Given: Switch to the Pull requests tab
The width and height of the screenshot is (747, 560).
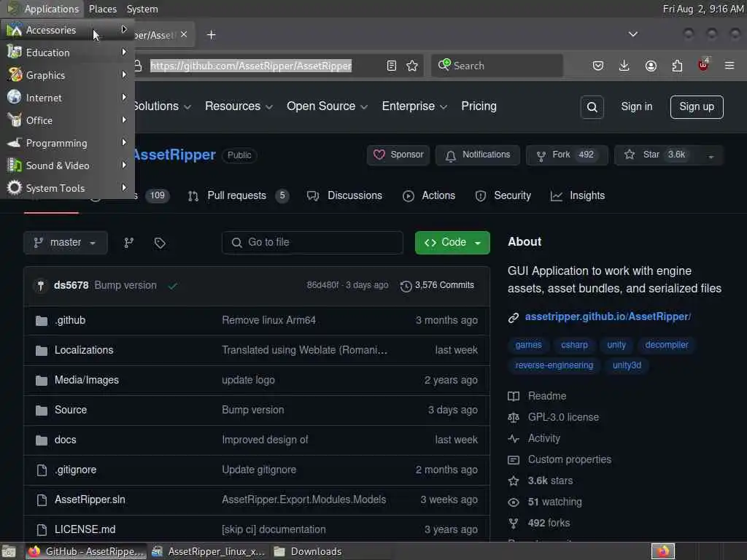Looking at the screenshot, I should (x=239, y=195).
